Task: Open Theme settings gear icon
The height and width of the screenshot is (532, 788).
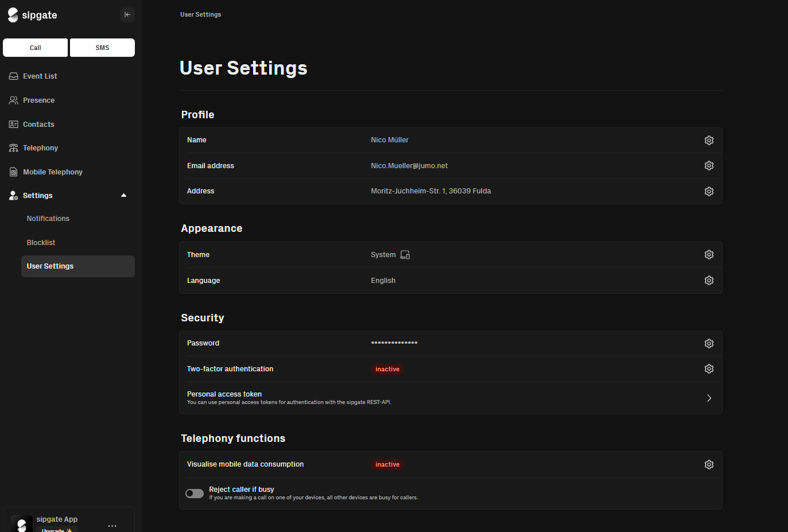Action: tap(709, 255)
